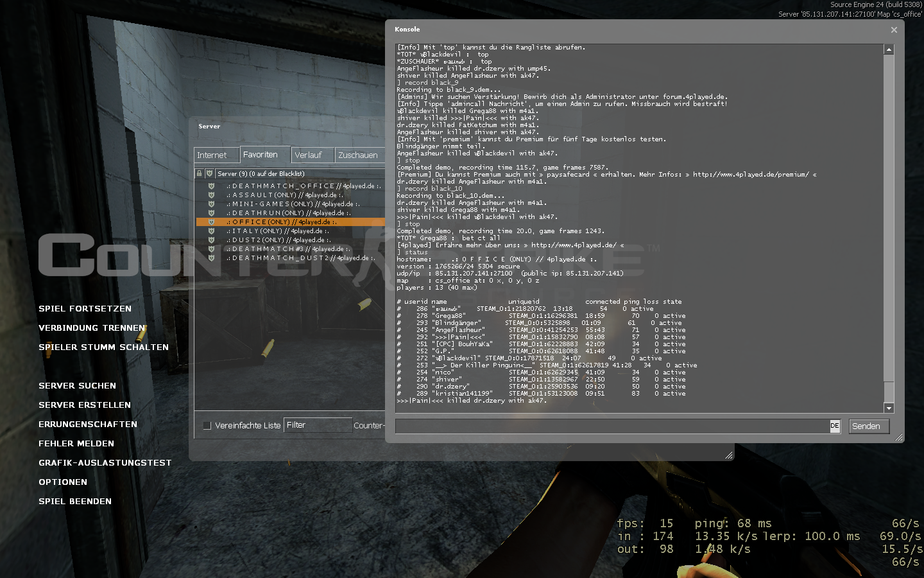This screenshot has width=924, height=578.
Task: Close the Konsole window
Action: [x=894, y=30]
